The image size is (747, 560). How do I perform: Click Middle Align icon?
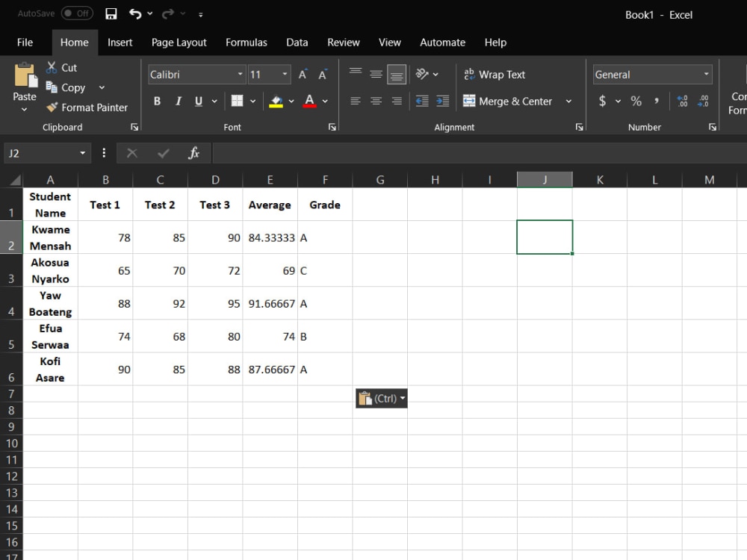pyautogui.click(x=376, y=74)
